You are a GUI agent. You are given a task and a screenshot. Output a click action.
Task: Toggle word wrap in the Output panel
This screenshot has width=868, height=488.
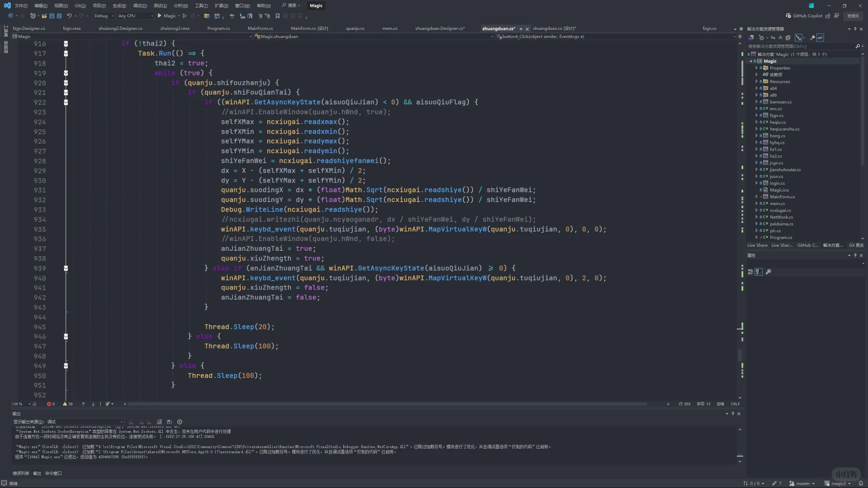170,422
